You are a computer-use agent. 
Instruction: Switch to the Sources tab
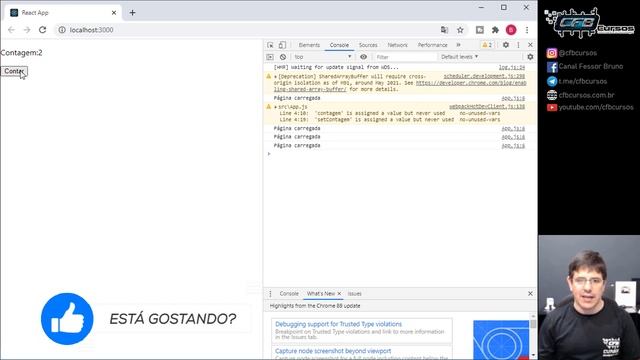368,45
